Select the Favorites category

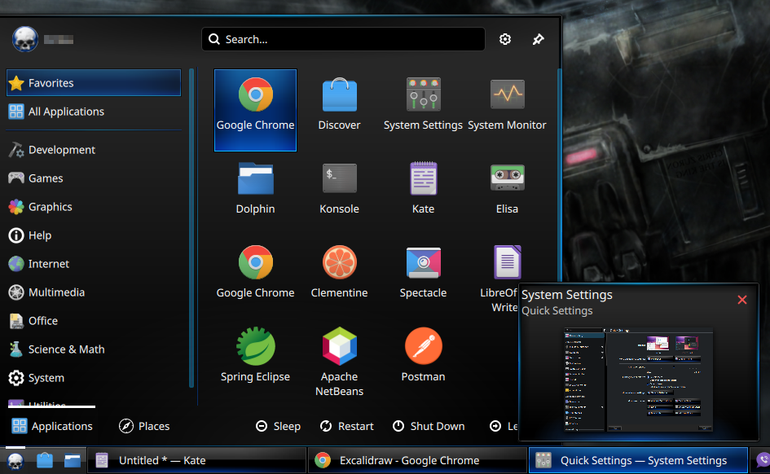(94, 83)
